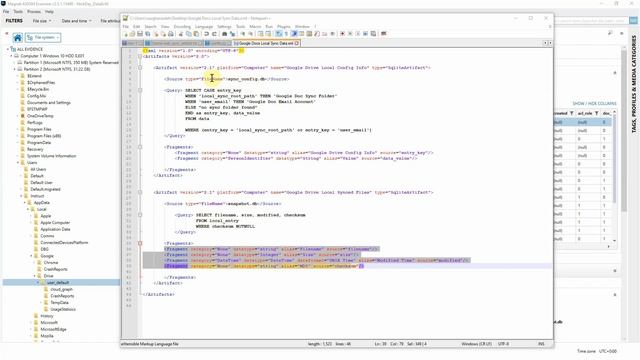Screen dimensions: 640x360
Task: Click the Time zone UTC+0:00 status entry
Action: [x=597, y=351]
